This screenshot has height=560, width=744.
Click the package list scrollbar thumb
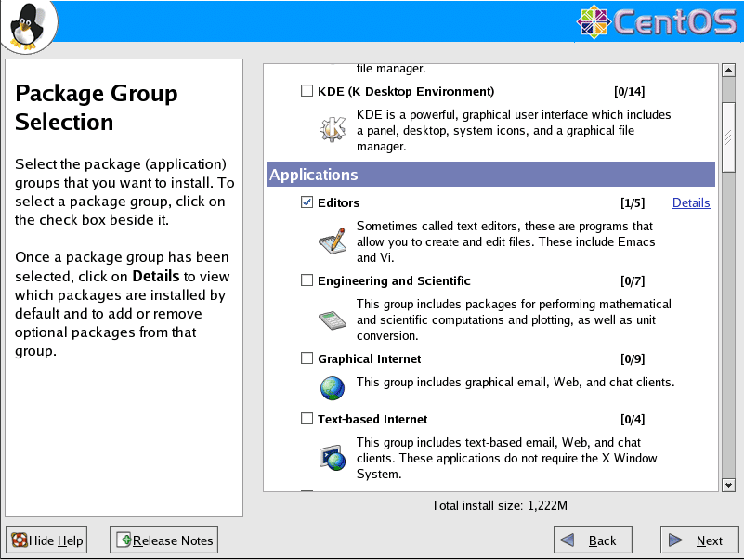click(728, 137)
